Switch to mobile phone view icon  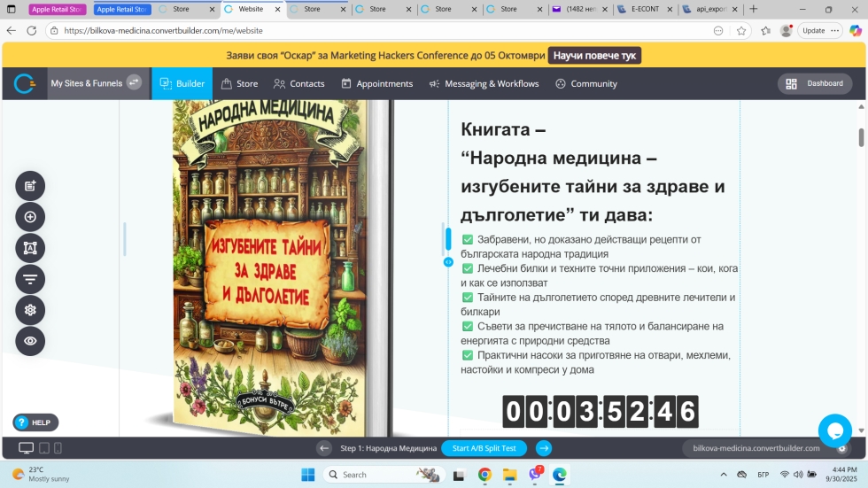click(58, 448)
